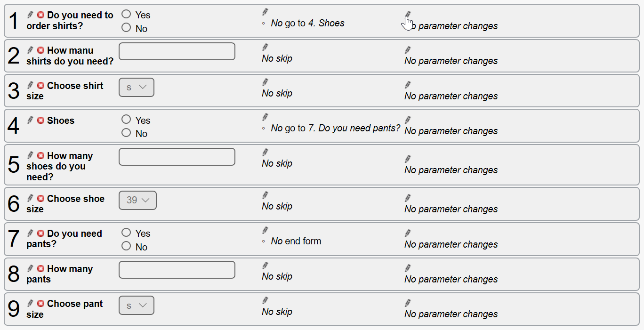Delete 'Do you need pants?' question

point(41,233)
